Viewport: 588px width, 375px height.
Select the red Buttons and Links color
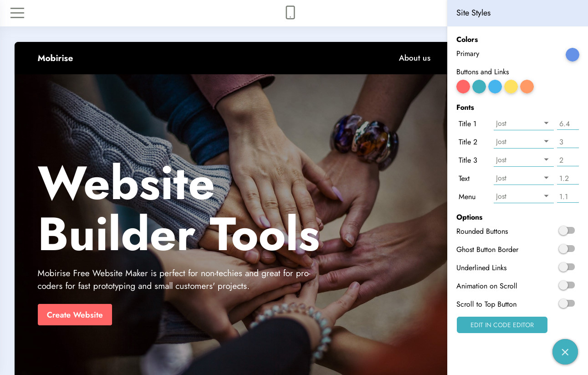coord(463,87)
